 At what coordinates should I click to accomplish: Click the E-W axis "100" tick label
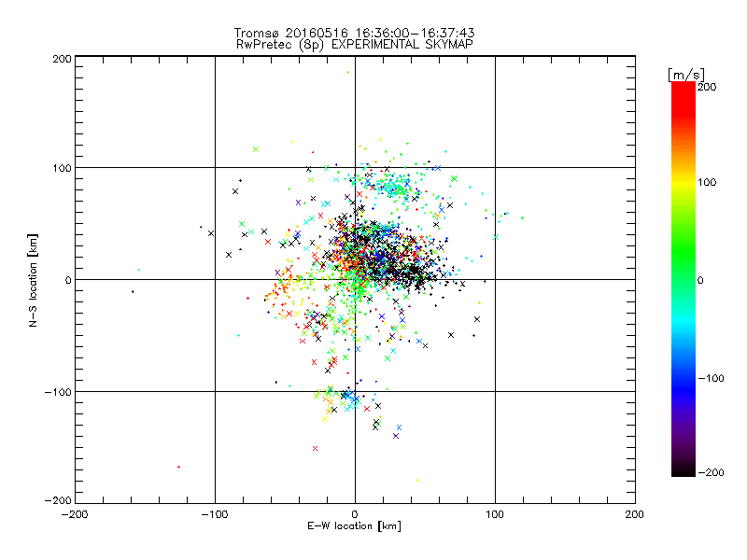(495, 514)
